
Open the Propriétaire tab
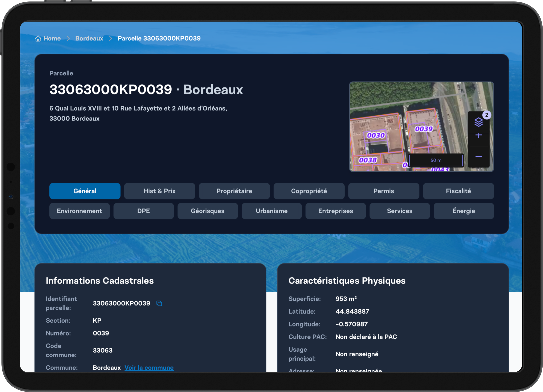[234, 191]
